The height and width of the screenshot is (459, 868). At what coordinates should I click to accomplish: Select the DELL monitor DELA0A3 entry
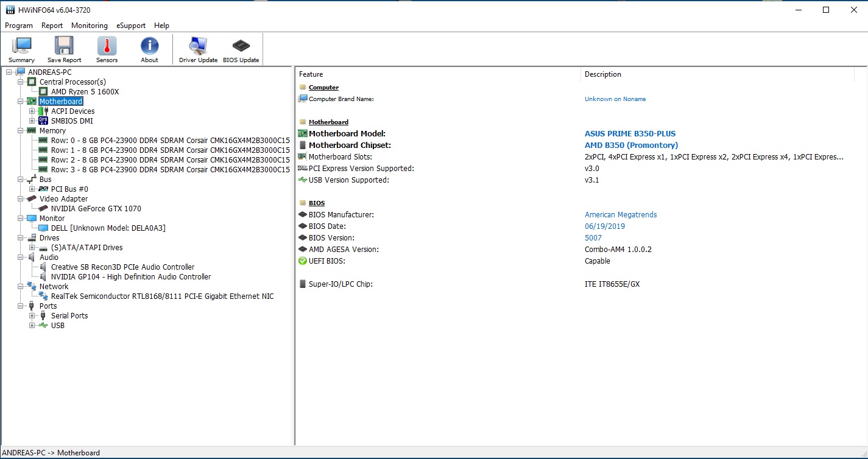pyautogui.click(x=108, y=228)
